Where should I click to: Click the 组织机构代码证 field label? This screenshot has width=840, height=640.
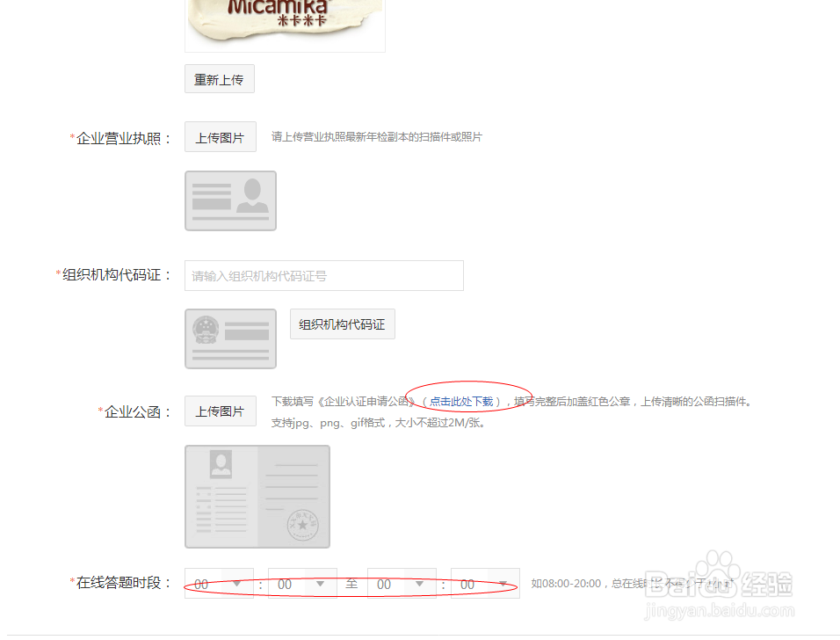tap(113, 275)
